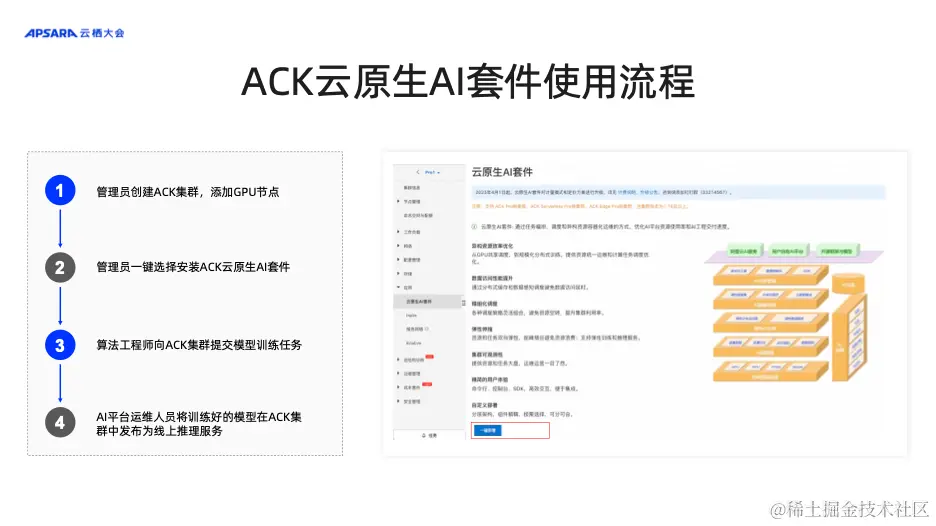Click the blue one-click deploy button
This screenshot has height=526, width=936.
click(x=488, y=430)
